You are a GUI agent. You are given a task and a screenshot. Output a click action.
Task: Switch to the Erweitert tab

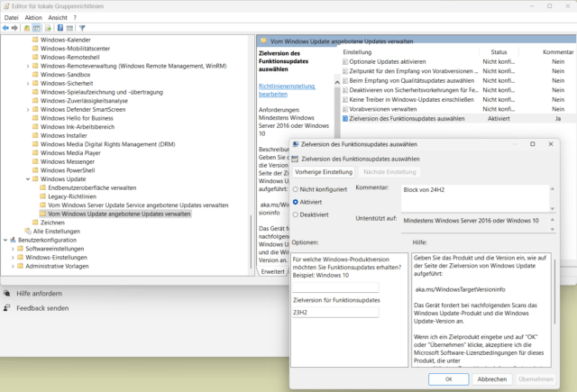[270, 270]
